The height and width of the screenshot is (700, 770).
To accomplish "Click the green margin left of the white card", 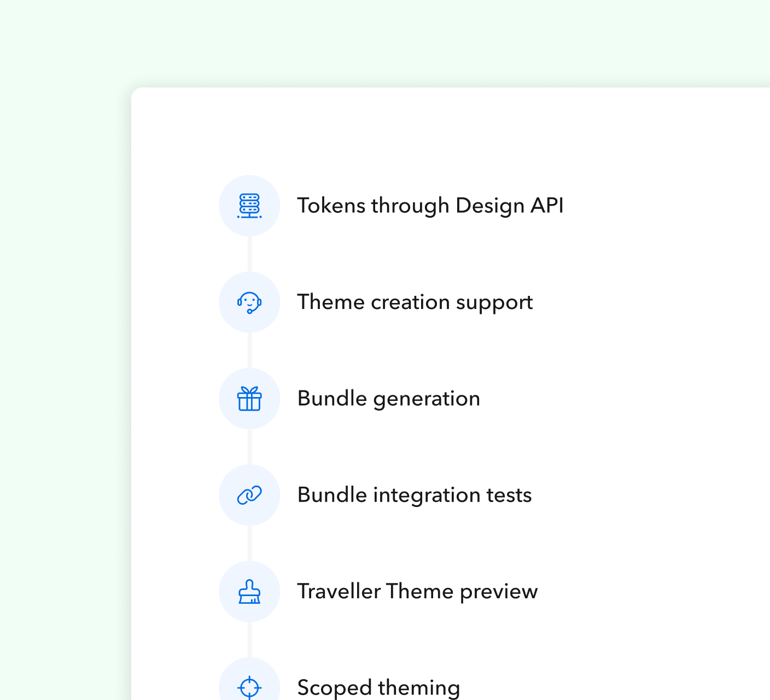I will pyautogui.click(x=66, y=383).
